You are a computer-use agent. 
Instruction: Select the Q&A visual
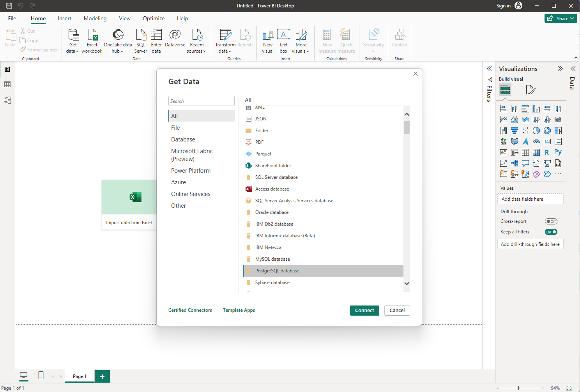pyautogui.click(x=525, y=163)
